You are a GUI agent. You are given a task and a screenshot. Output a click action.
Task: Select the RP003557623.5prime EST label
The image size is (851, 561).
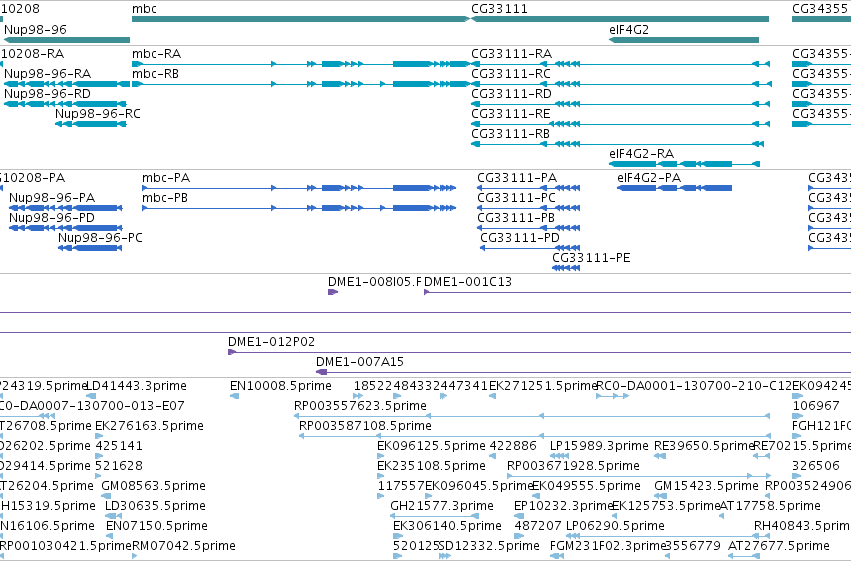click(360, 406)
